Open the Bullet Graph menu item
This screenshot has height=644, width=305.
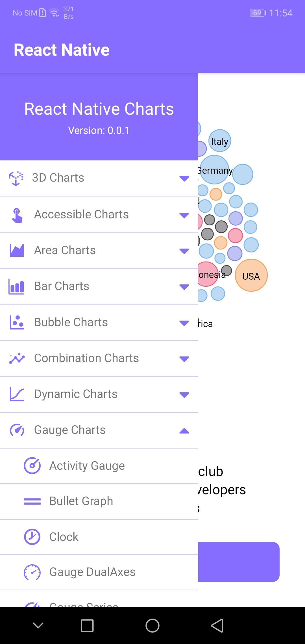tap(99, 501)
